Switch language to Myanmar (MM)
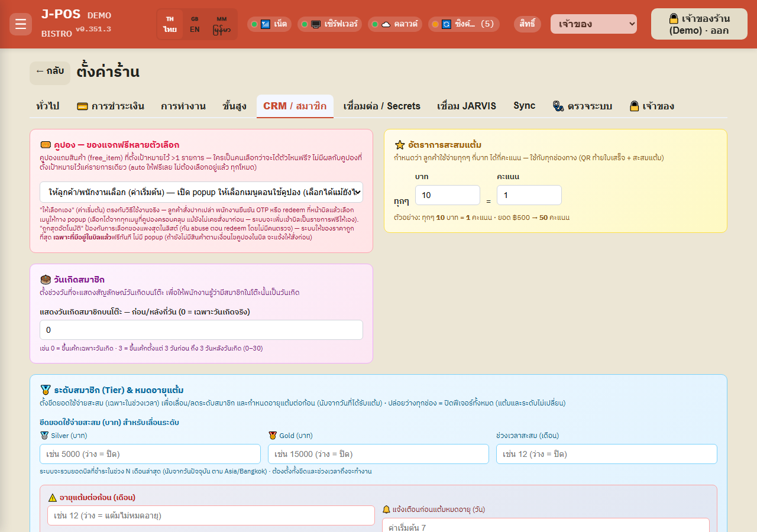The image size is (757, 532). tap(221, 24)
